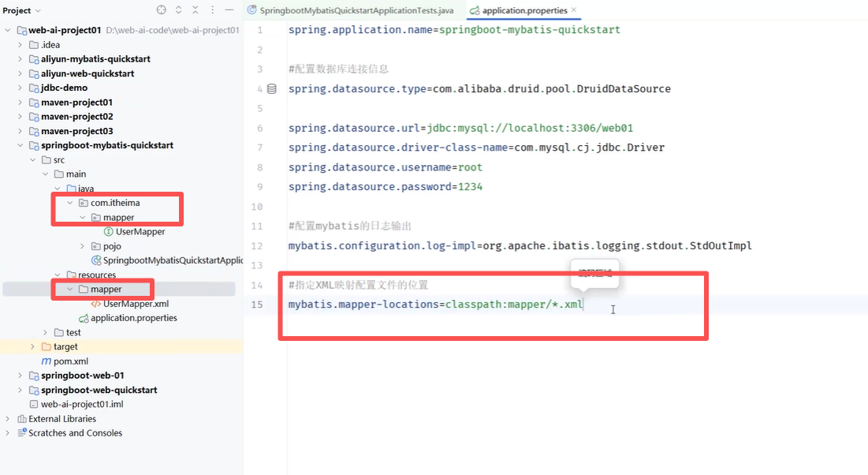Expand the springboot-web-quickstart module
The height and width of the screenshot is (475, 868).
[20, 390]
